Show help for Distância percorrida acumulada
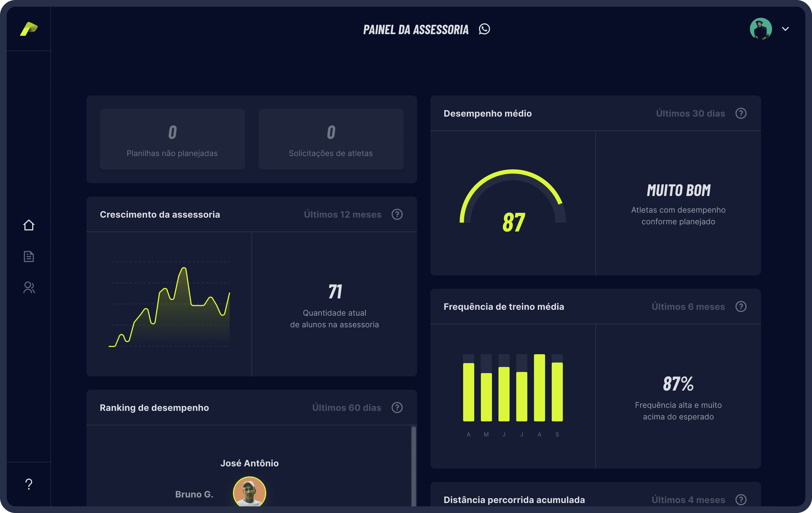Image resolution: width=812 pixels, height=513 pixels. [x=741, y=499]
